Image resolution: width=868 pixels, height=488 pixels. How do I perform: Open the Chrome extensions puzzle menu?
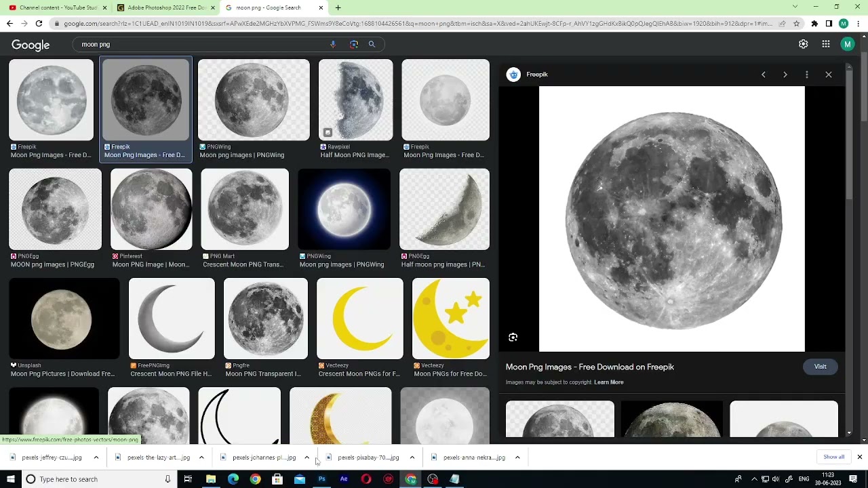click(x=814, y=23)
